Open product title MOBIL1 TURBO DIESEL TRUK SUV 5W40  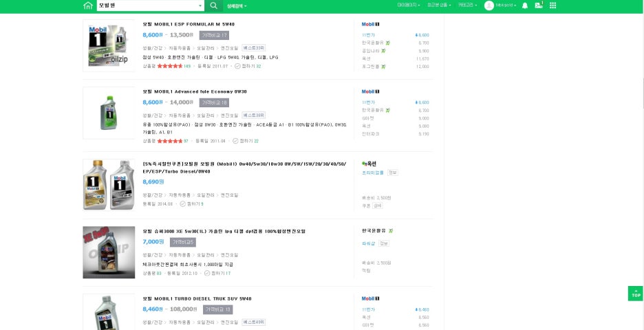coord(197,298)
